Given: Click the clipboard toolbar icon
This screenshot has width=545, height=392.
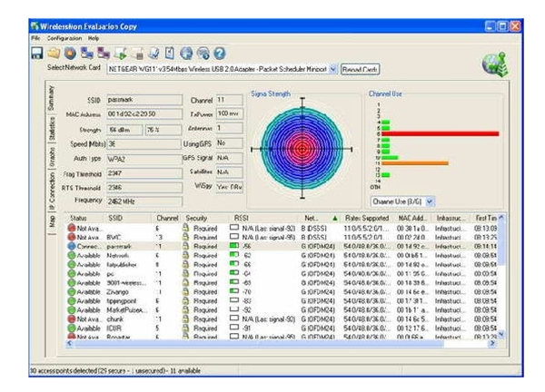Looking at the screenshot, I should pyautogui.click(x=170, y=54).
